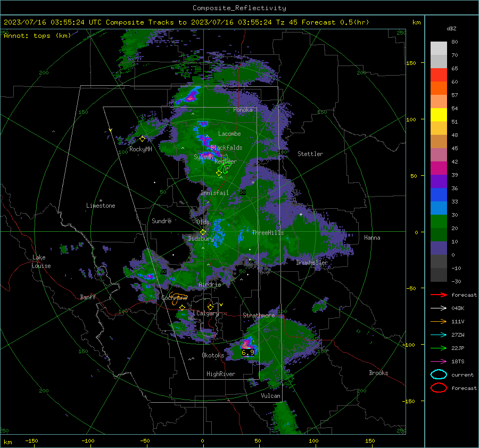Viewport: 479px width, 448px height.
Task: Click the Brooks town label
Action: point(378,373)
